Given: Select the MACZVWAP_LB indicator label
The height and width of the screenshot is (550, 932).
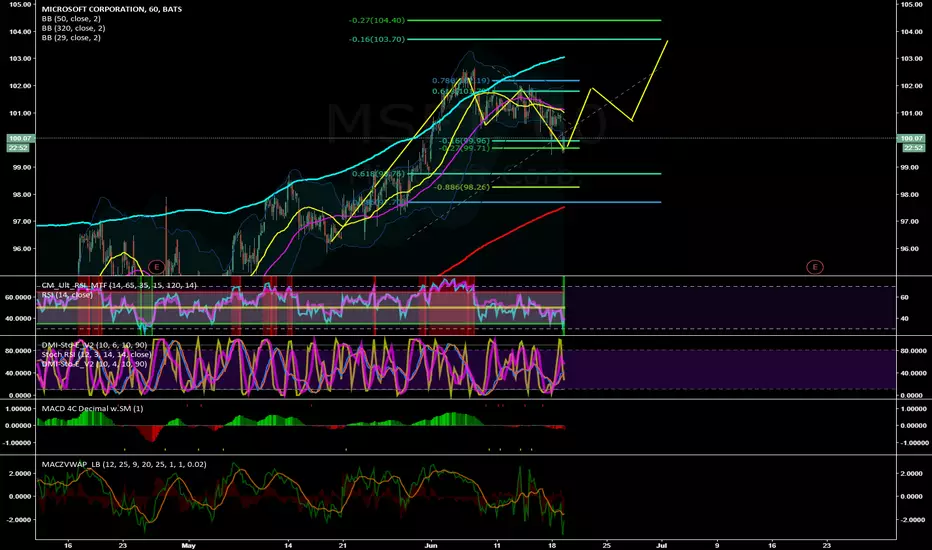Looking at the screenshot, I should tap(124, 464).
